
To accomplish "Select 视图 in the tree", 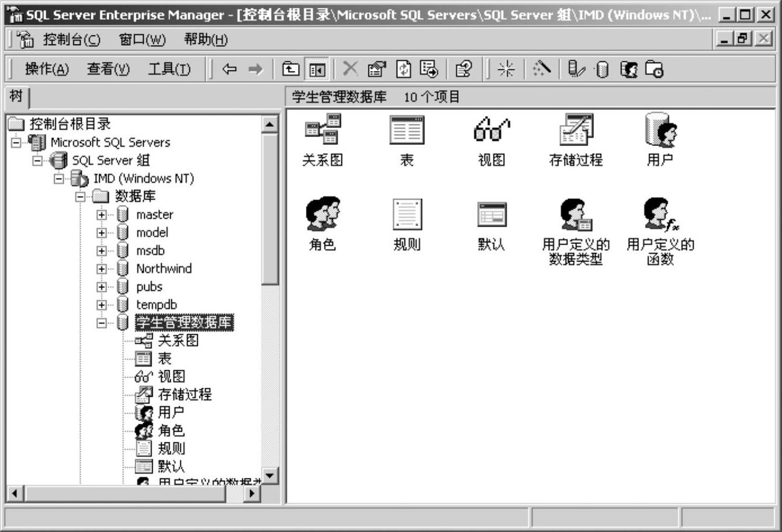I will tap(171, 377).
